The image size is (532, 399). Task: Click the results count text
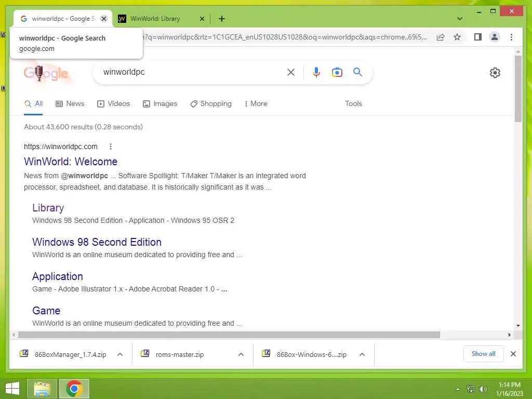tap(83, 127)
